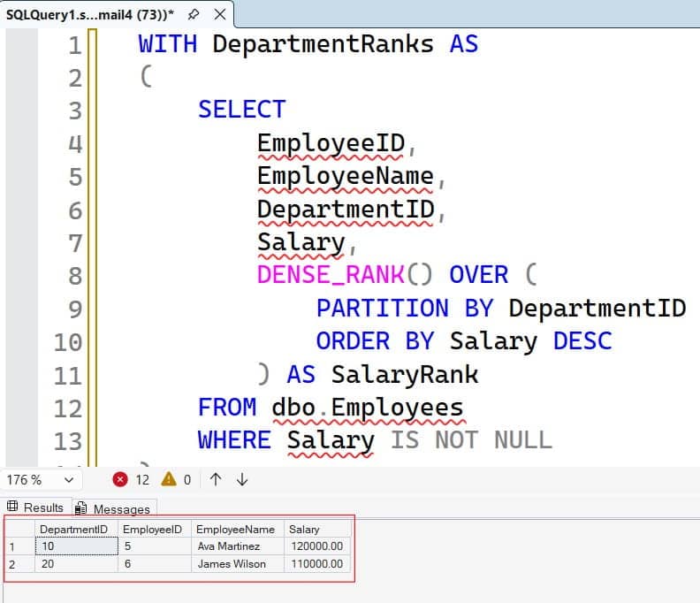This screenshot has width=700, height=603.
Task: Select the 120000.00 salary cell
Action: coord(317,546)
